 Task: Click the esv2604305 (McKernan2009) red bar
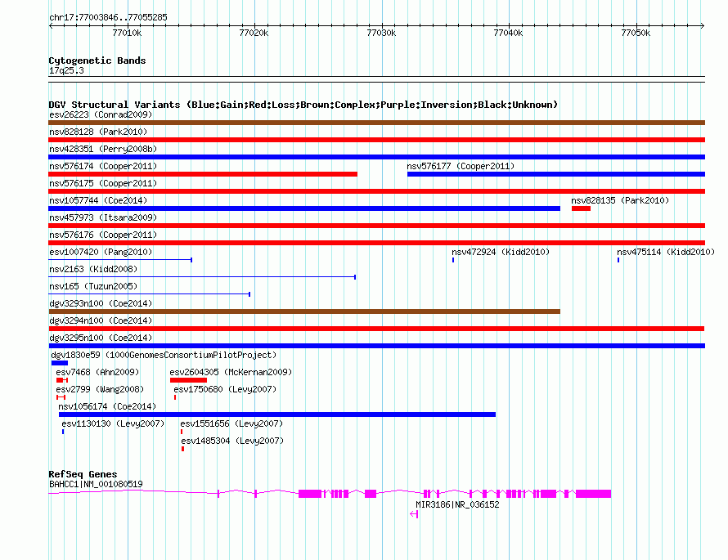[188, 380]
